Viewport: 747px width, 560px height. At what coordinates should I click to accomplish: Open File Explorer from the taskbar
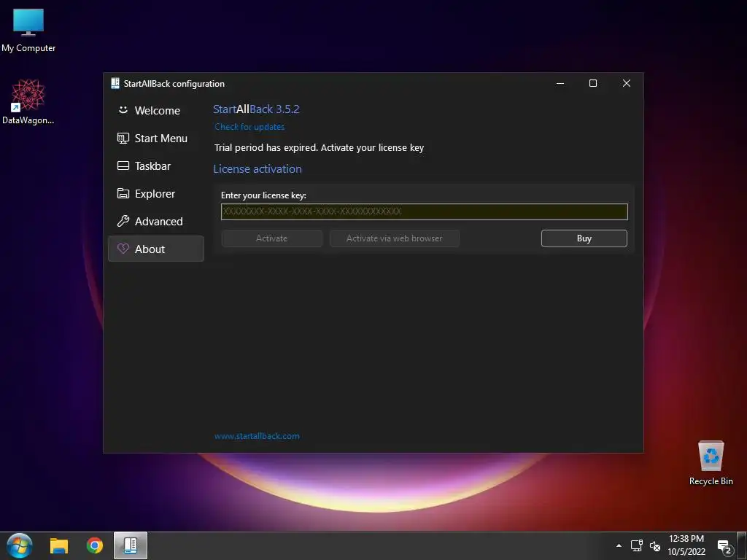click(59, 545)
